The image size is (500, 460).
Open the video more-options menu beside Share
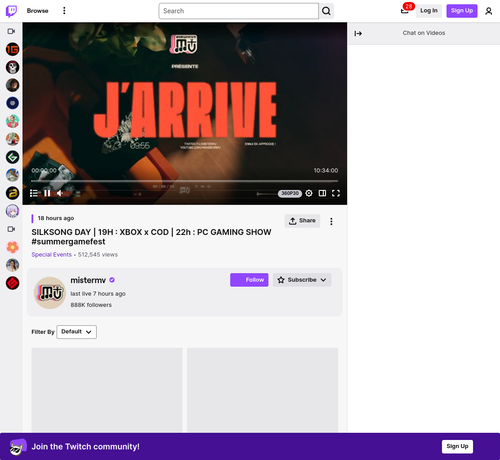coord(331,221)
